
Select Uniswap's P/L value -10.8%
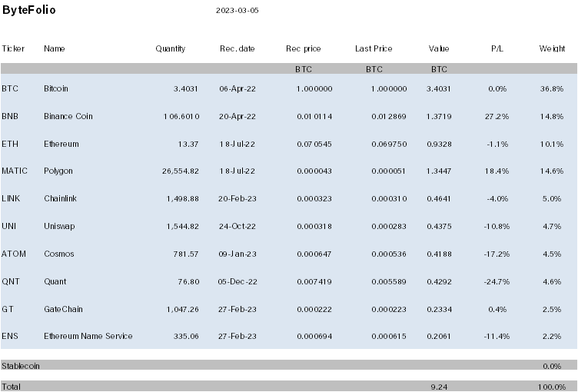(497, 227)
